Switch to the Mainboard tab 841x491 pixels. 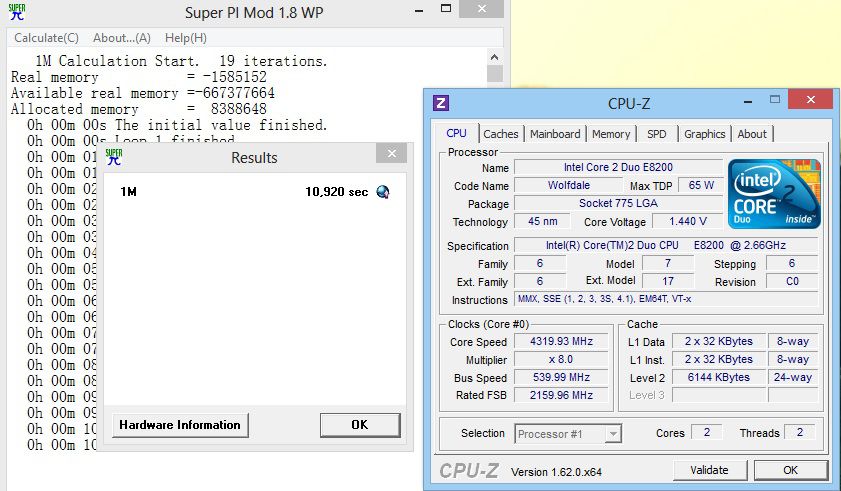point(555,134)
